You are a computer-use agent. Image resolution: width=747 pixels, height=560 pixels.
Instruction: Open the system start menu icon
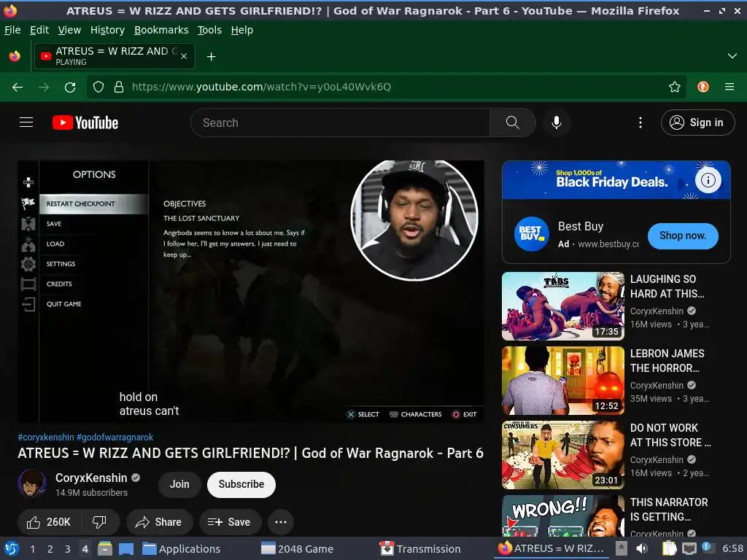tap(12, 548)
